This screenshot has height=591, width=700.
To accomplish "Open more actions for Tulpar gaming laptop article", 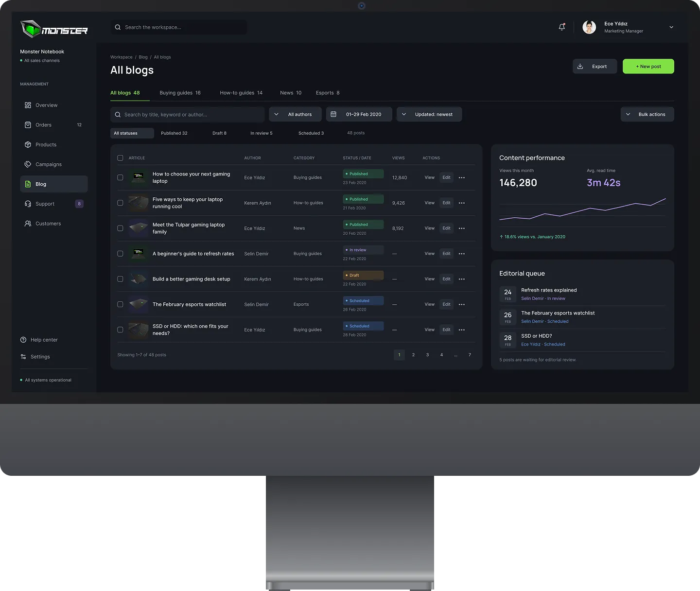I will (462, 228).
